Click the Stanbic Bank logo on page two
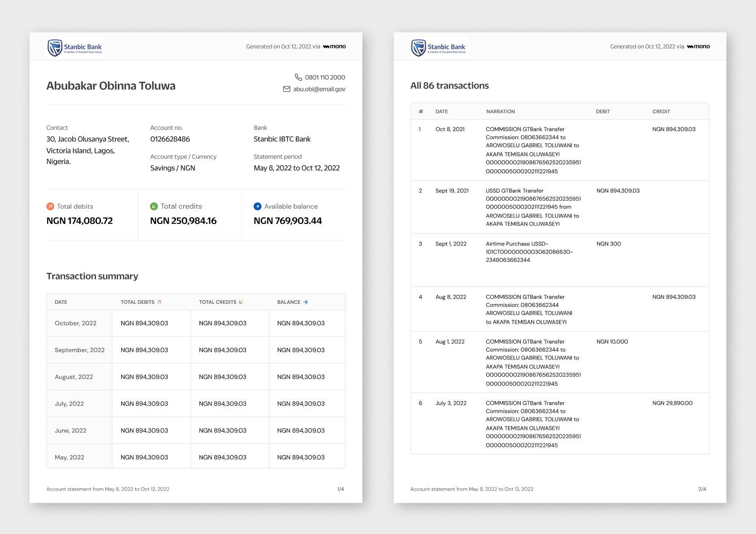Viewport: 756px width, 534px height. point(439,48)
